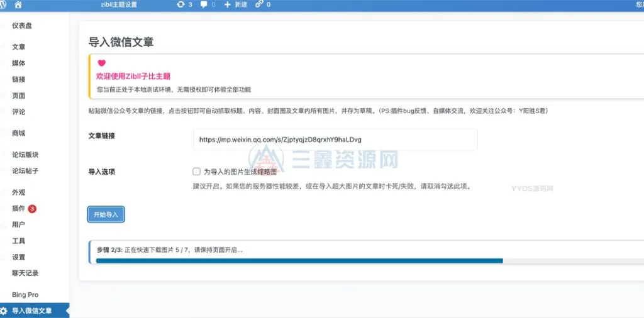Enable 为导入的图片生成缩略图 checkbox
Screen dimensions: 644x318
pos(196,172)
